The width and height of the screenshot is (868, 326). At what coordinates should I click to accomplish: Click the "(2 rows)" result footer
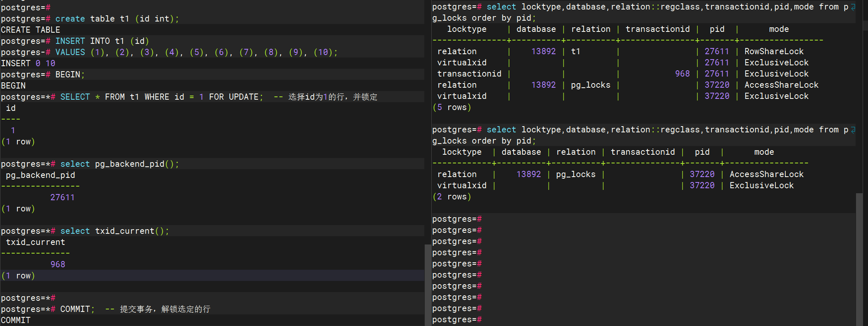(452, 197)
